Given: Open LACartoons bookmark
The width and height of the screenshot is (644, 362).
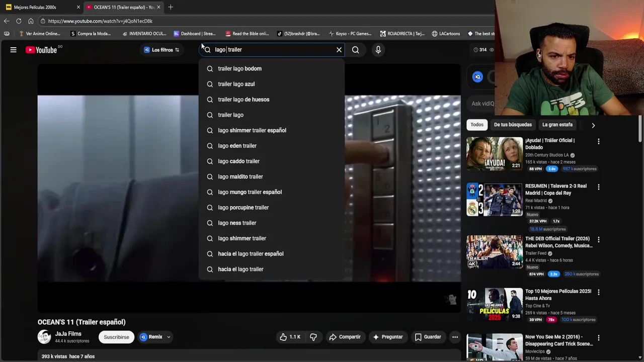Looking at the screenshot, I should [446, 34].
